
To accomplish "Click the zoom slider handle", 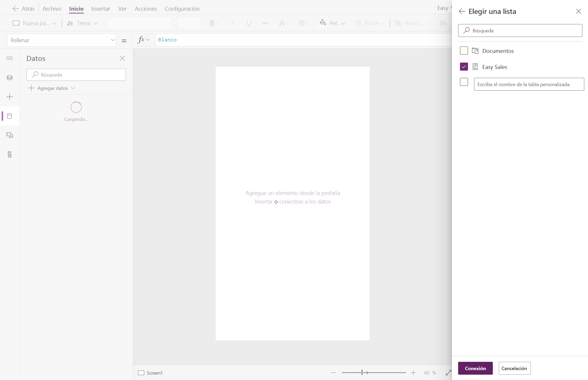I will tap(362, 373).
